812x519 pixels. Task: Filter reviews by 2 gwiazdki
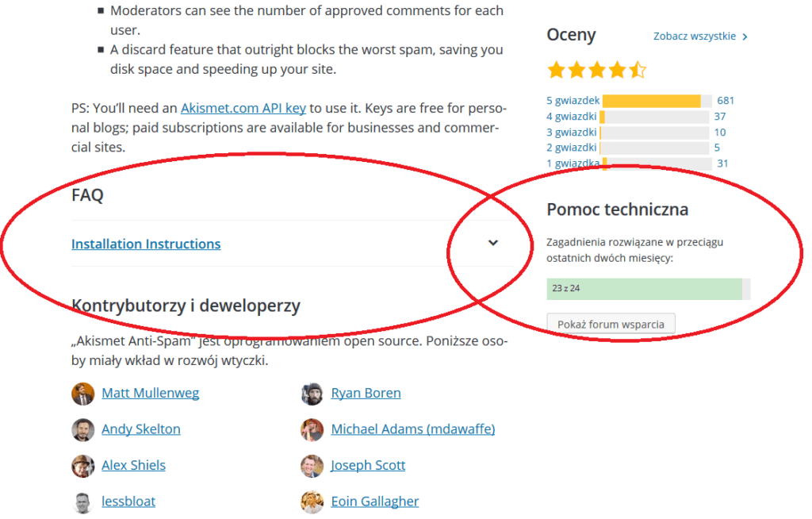571,148
